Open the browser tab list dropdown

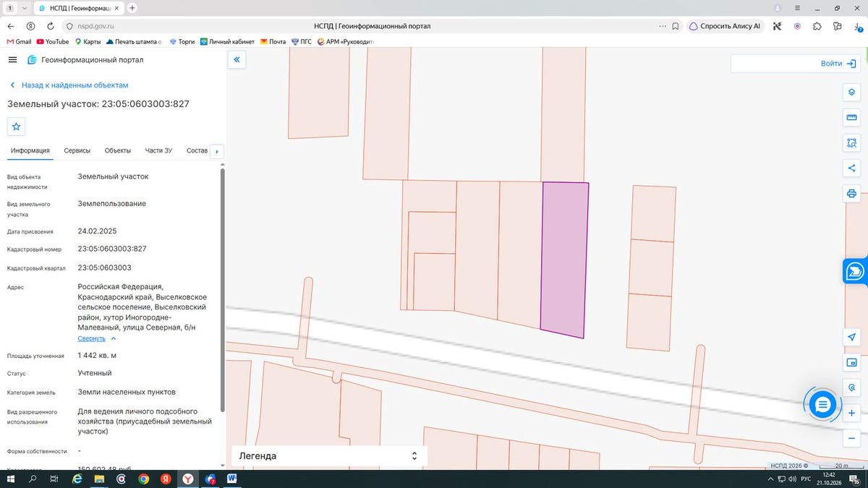pyautogui.click(x=25, y=7)
